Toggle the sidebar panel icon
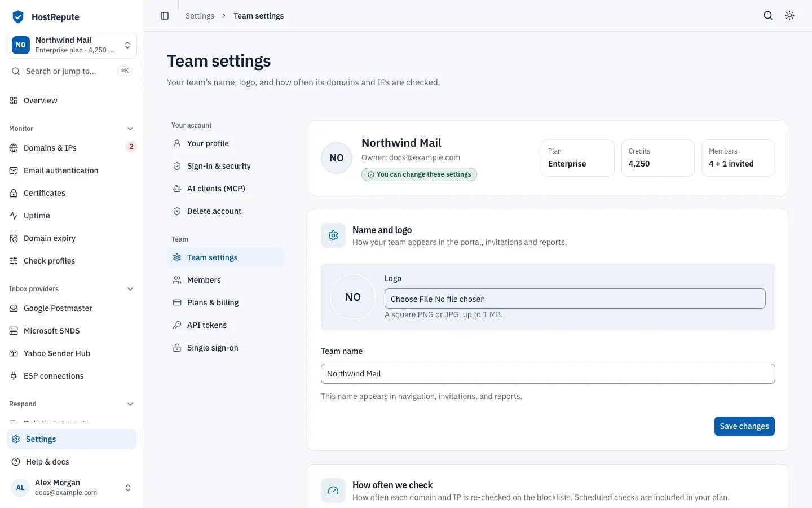The height and width of the screenshot is (508, 812). point(165,16)
